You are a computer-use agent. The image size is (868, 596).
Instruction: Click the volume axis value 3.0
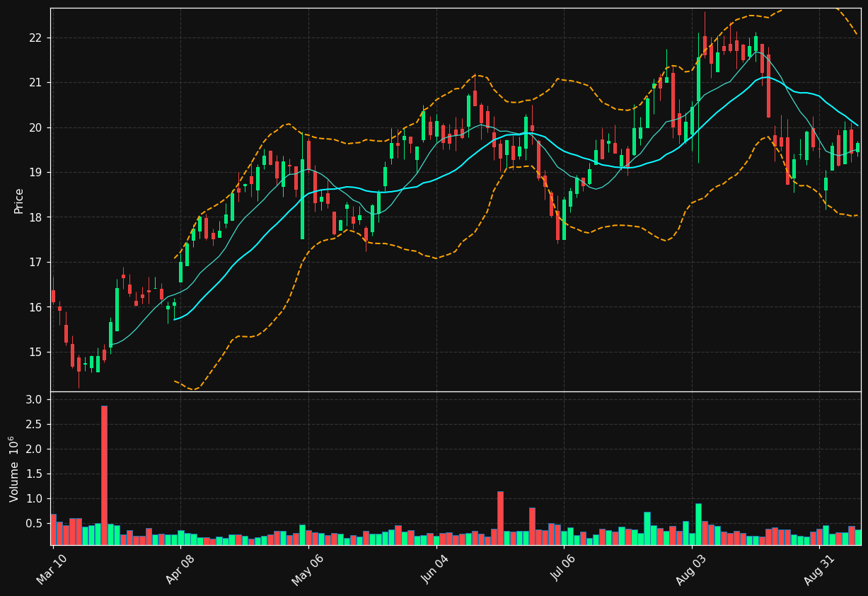pos(35,400)
